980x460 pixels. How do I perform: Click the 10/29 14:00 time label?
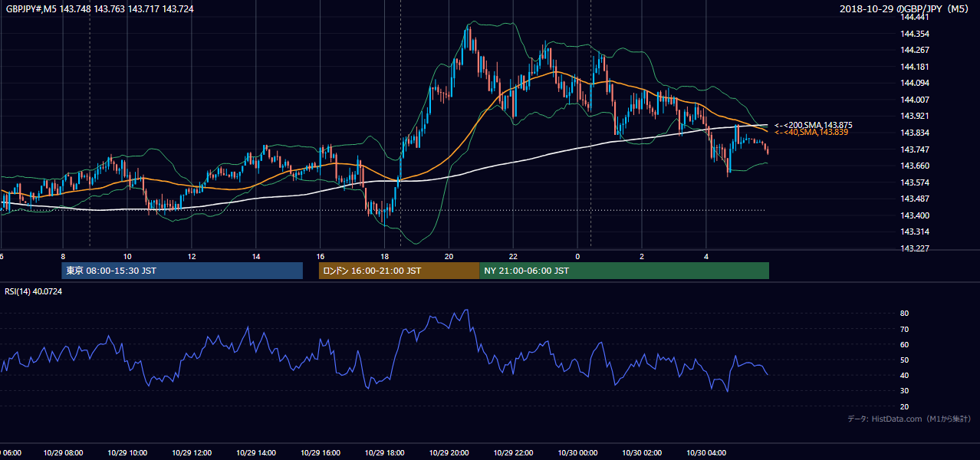point(257,452)
